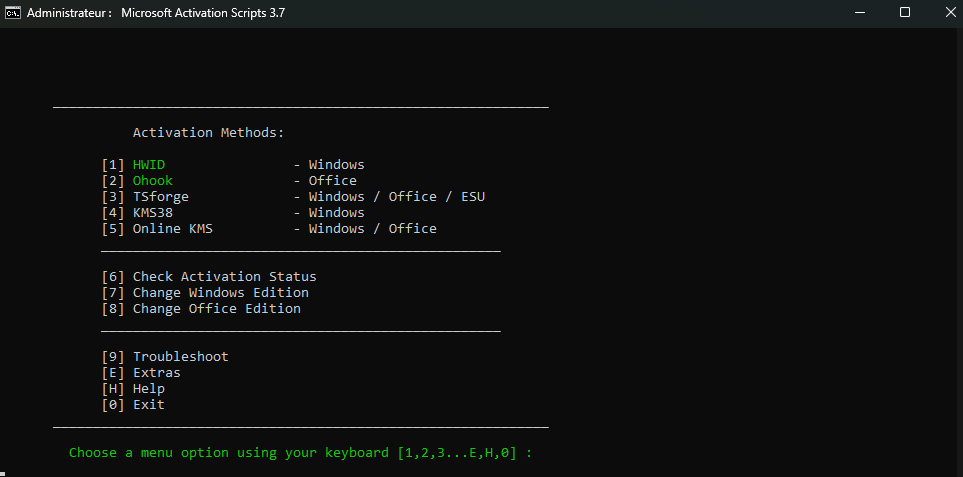
Task: Click the Exit menu line
Action: pyautogui.click(x=148, y=405)
